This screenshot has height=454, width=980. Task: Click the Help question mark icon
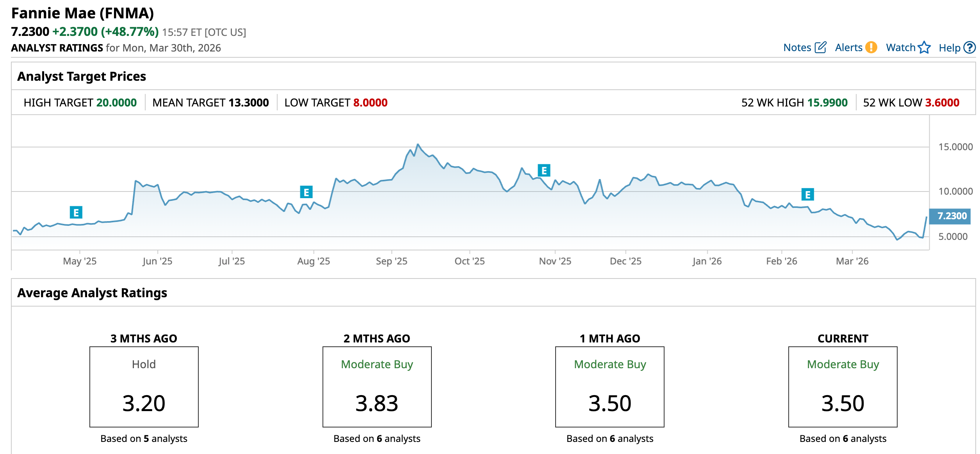(969, 47)
